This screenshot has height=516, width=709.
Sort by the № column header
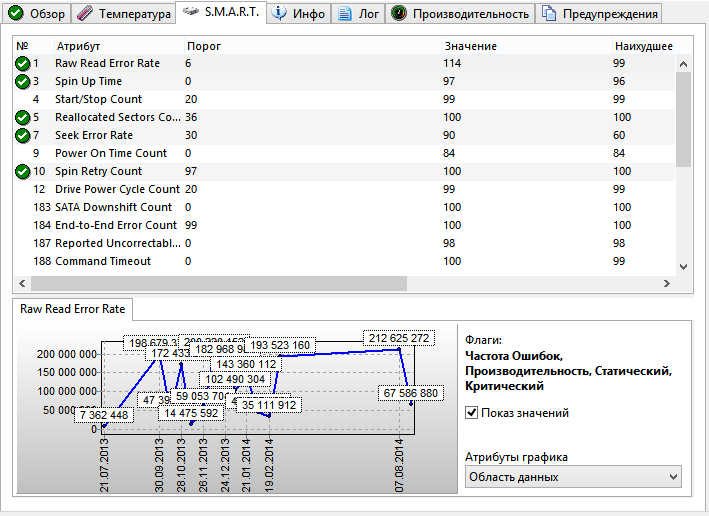point(33,46)
